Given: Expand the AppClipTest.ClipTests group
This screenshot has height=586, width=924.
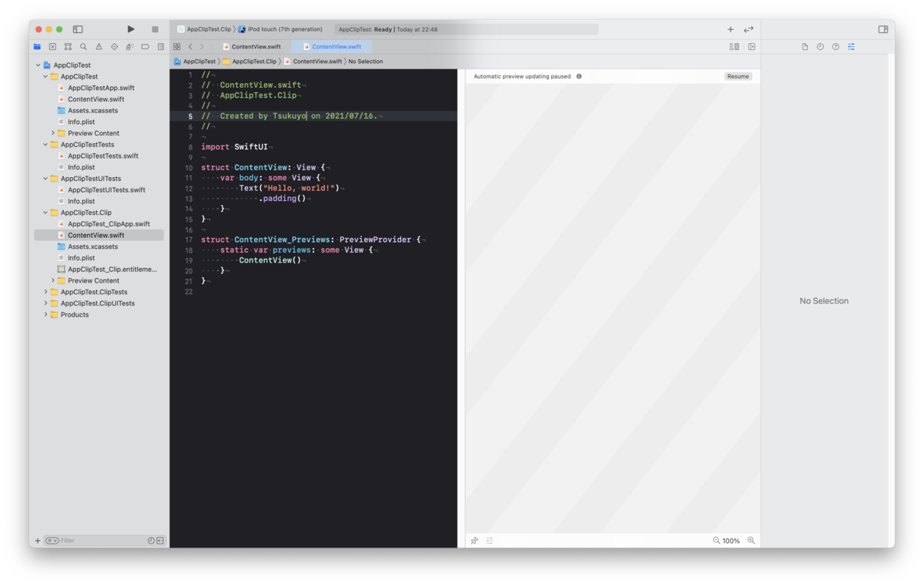Looking at the screenshot, I should pyautogui.click(x=45, y=292).
